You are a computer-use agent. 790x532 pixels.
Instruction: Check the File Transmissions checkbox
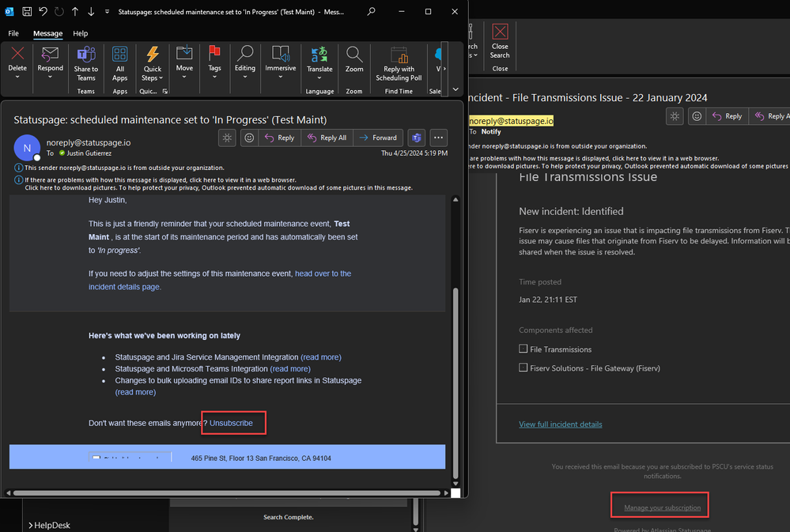pos(523,349)
